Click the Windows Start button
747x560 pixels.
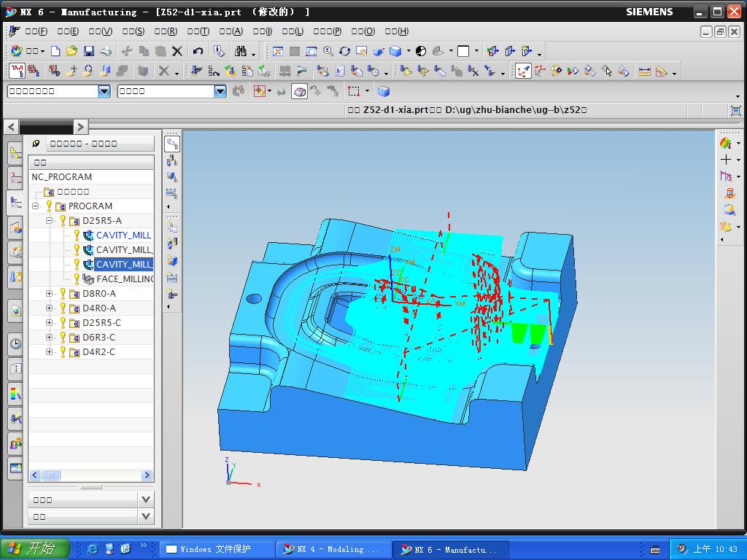35,549
